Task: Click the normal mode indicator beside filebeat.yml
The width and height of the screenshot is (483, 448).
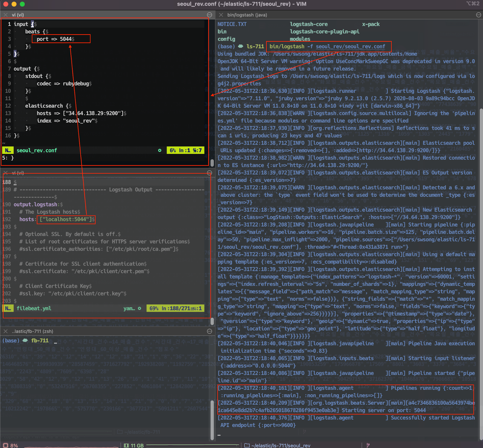Action: [8, 308]
